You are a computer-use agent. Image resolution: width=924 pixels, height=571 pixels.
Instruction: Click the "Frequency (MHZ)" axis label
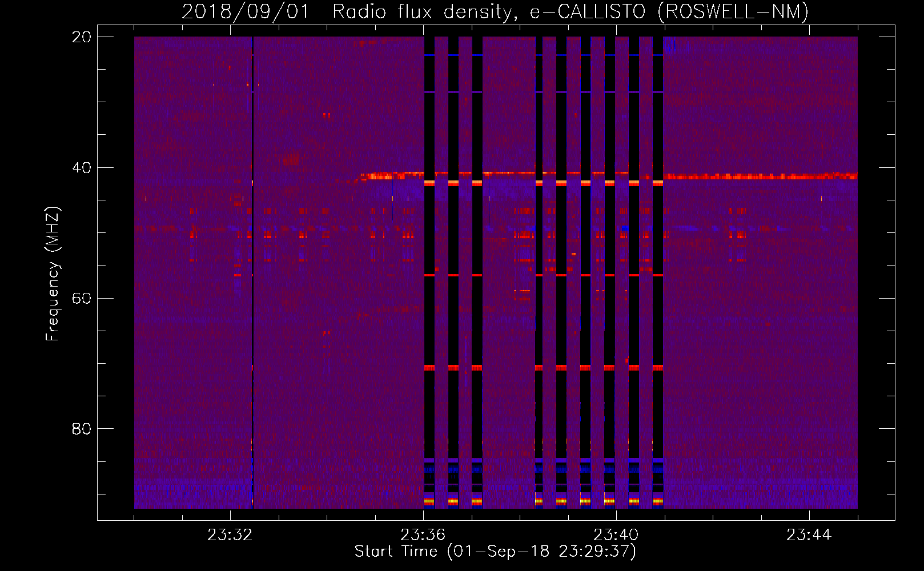point(53,274)
